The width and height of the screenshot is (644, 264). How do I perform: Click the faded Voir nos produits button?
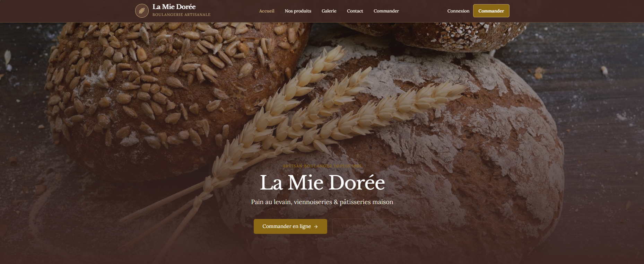[361, 226]
